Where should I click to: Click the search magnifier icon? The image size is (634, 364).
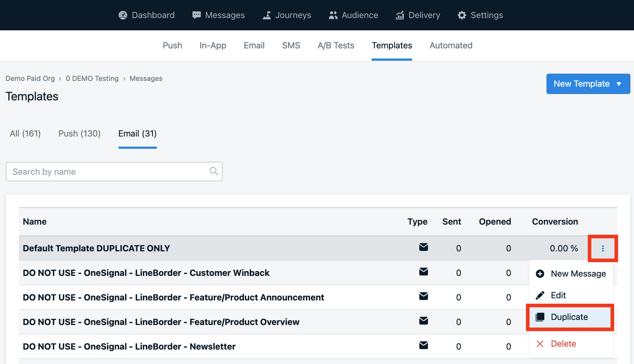[x=214, y=171]
